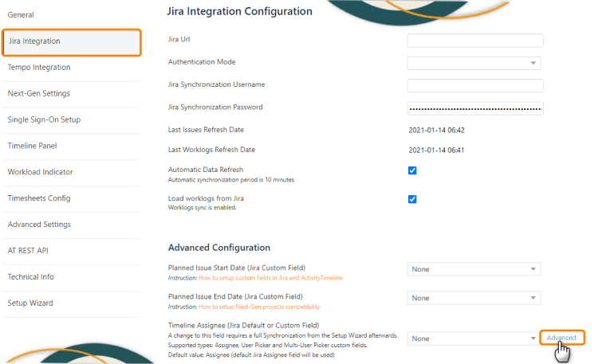Click Last Issues Refresh Date value 06:42
Screen dimensions: 614x364
(437, 130)
